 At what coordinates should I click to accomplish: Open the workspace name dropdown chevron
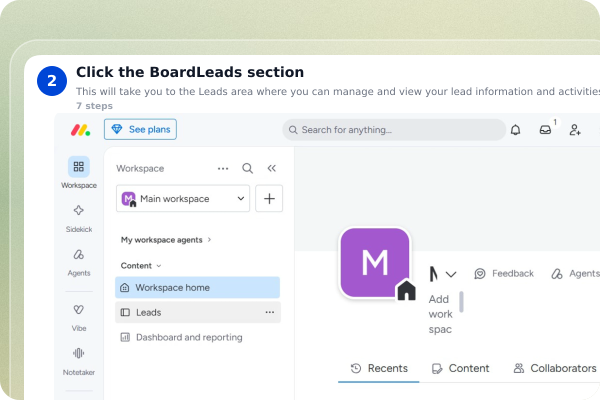click(x=451, y=274)
